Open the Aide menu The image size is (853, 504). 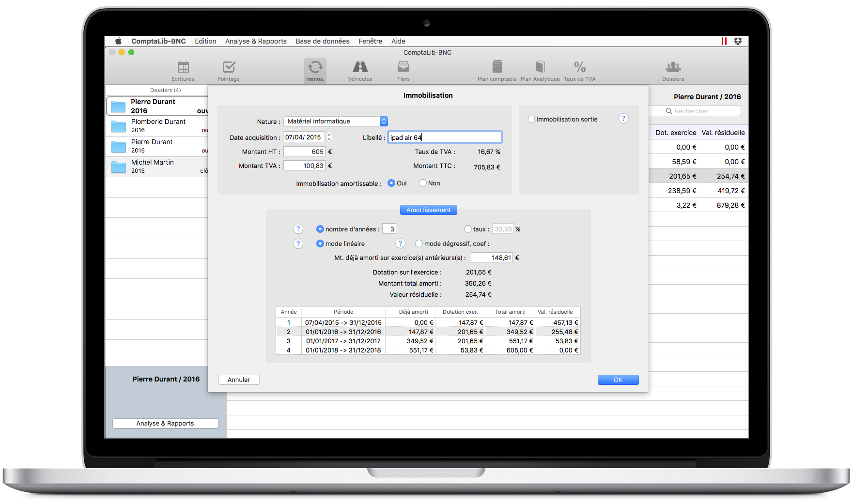click(398, 41)
